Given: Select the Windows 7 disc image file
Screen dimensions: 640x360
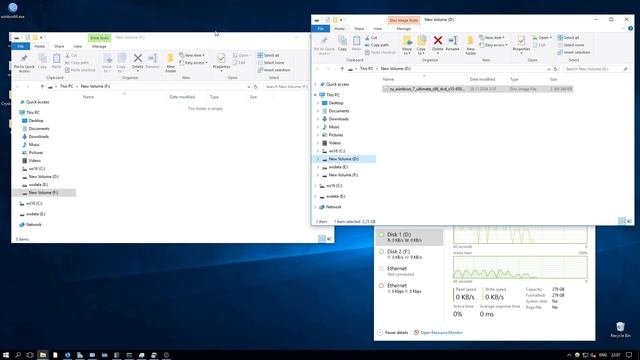Looking at the screenshot, I should [x=477, y=89].
